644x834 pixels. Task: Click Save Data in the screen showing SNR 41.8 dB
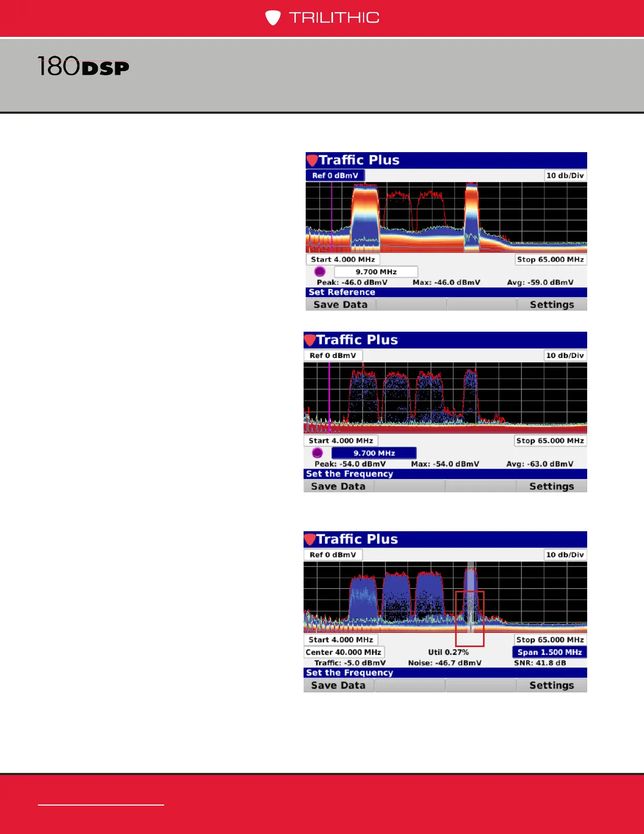click(x=338, y=685)
